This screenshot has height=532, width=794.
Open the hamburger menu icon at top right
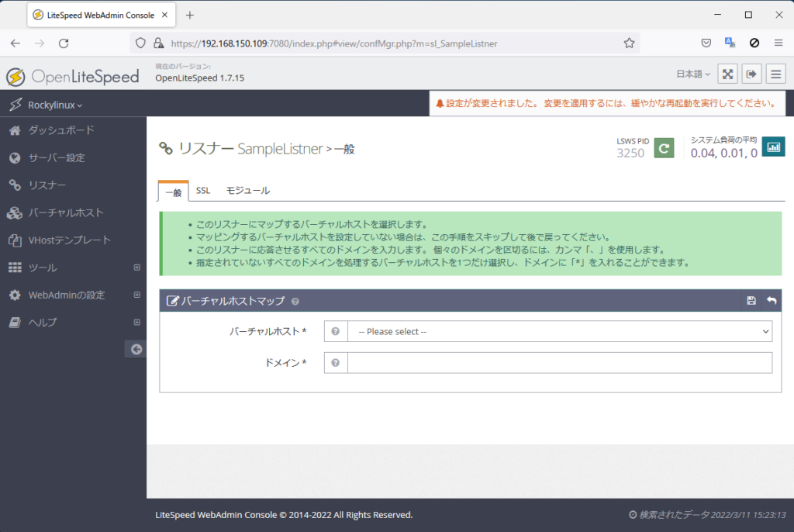point(776,74)
